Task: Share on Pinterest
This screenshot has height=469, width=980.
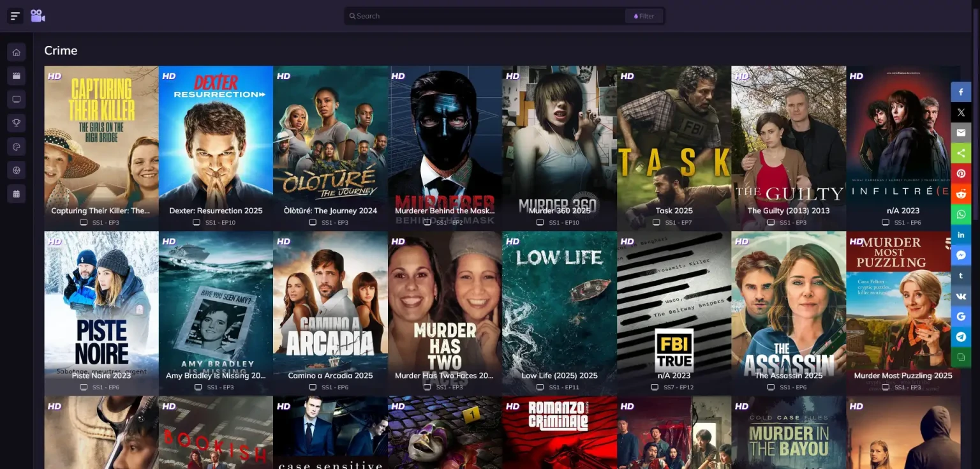Action: click(961, 174)
